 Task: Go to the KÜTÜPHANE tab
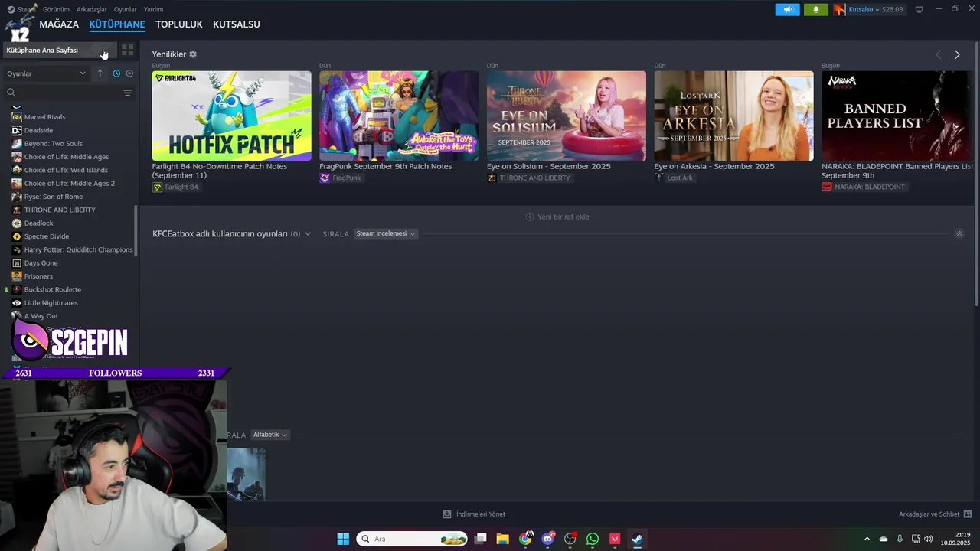[x=117, y=24]
